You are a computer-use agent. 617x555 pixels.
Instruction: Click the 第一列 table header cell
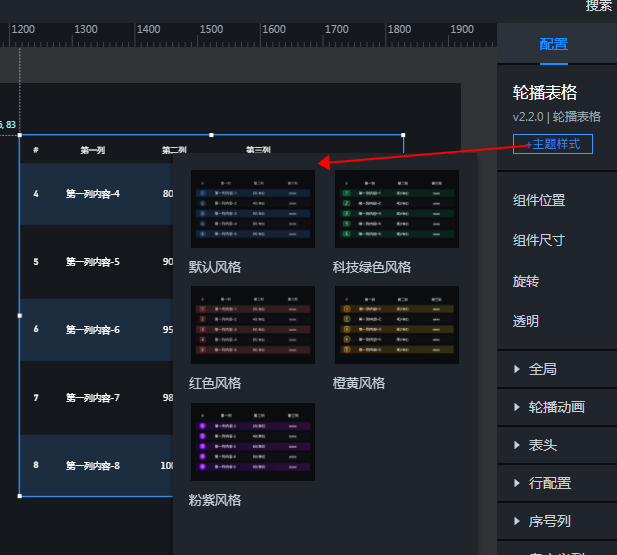(93, 150)
